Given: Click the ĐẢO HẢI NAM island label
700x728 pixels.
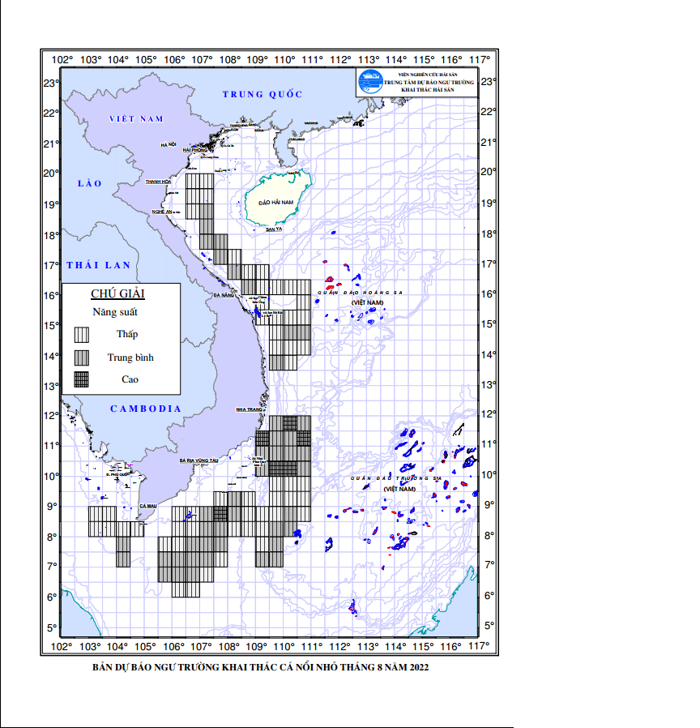Looking at the screenshot, I should pos(276,203).
